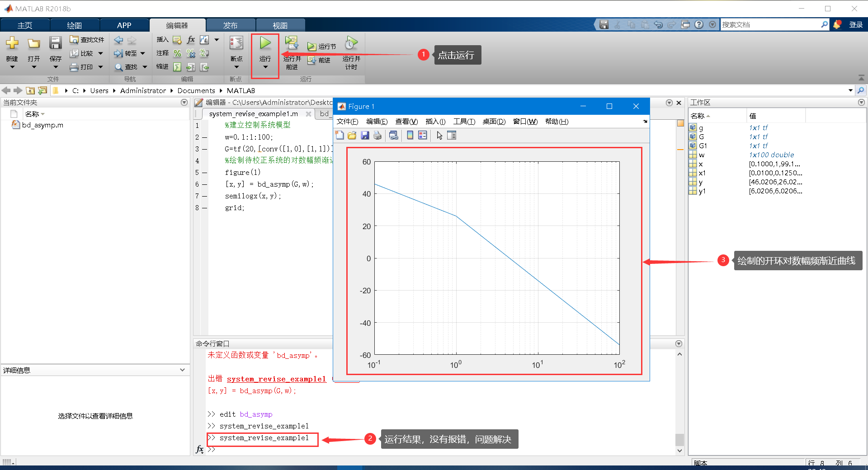The width and height of the screenshot is (868, 470).
Task: Open Help (帮助) menu in Figure 1
Action: 557,121
